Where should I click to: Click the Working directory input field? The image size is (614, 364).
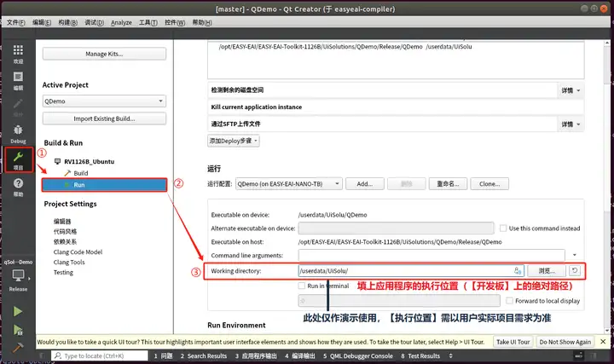pyautogui.click(x=411, y=270)
